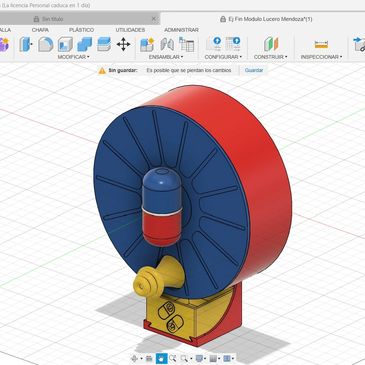The width and height of the screenshot is (365, 365).
Task: Expand the ENSAMBLAR dropdown
Action: (166, 57)
